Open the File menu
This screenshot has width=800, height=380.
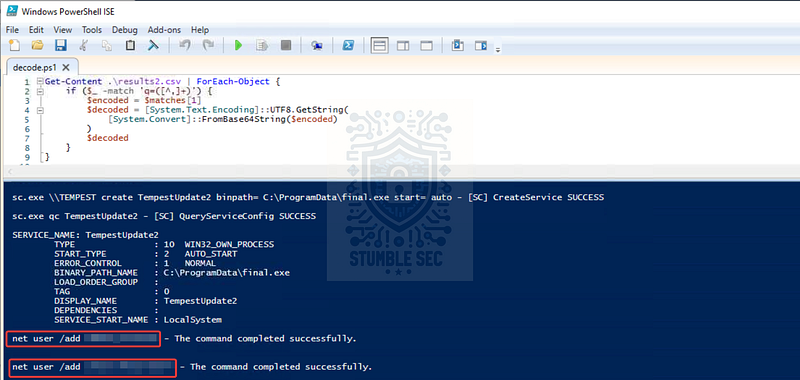point(12,30)
